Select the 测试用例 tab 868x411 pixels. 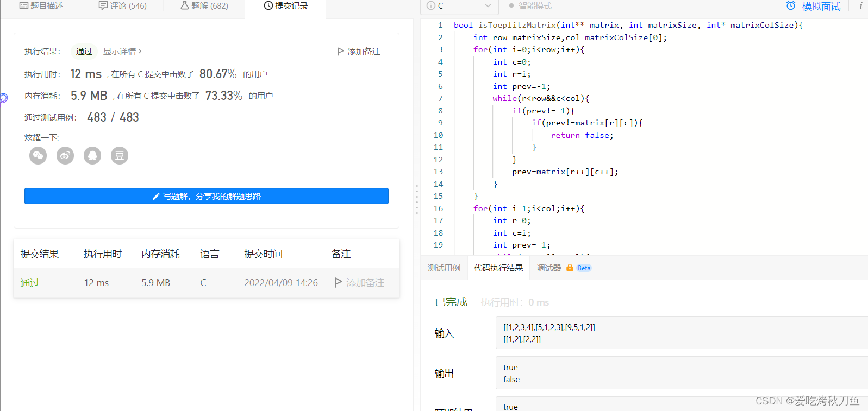click(444, 268)
